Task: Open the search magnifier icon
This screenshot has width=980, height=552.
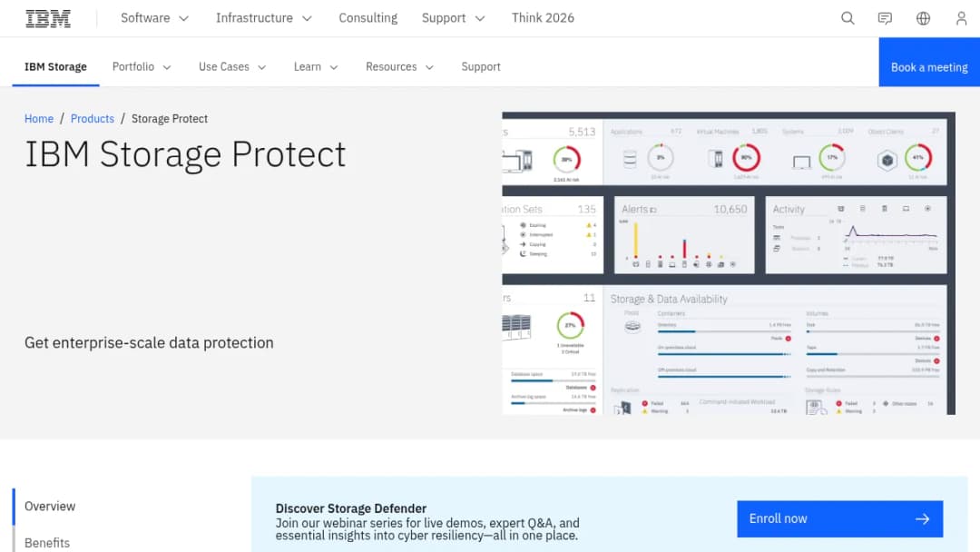Action: (x=848, y=18)
